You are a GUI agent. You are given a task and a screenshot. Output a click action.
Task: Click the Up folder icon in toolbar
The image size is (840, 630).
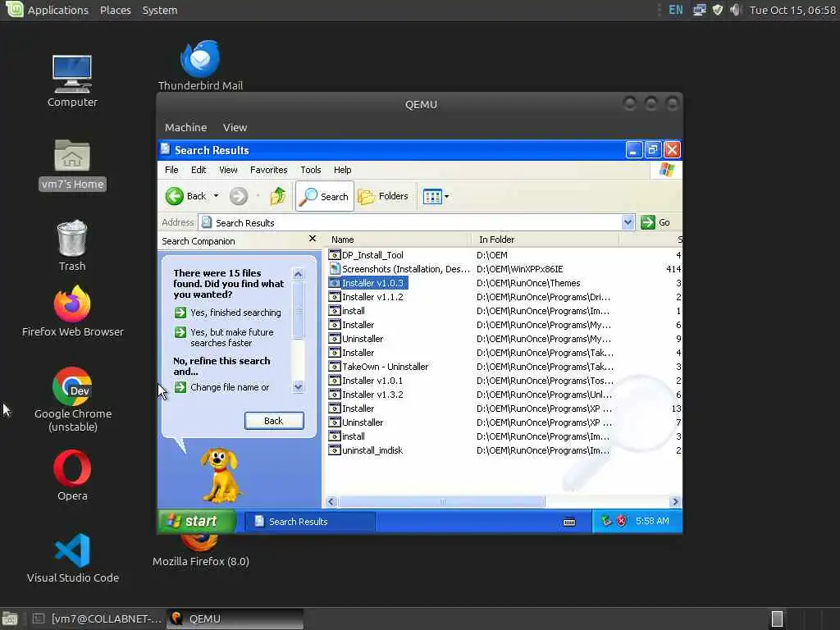(x=277, y=196)
